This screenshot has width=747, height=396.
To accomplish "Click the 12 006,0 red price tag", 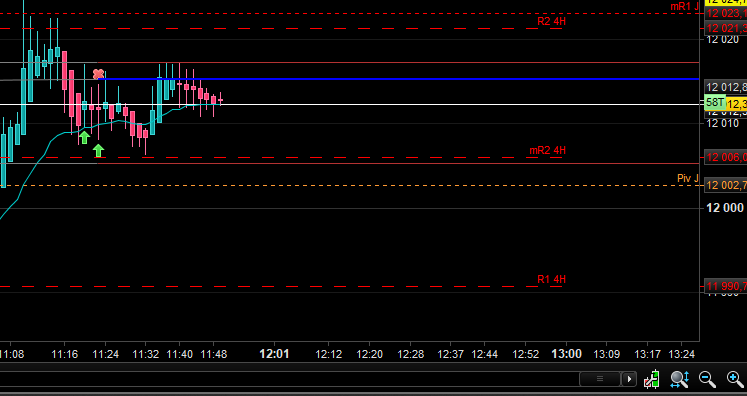I will tap(726, 157).
